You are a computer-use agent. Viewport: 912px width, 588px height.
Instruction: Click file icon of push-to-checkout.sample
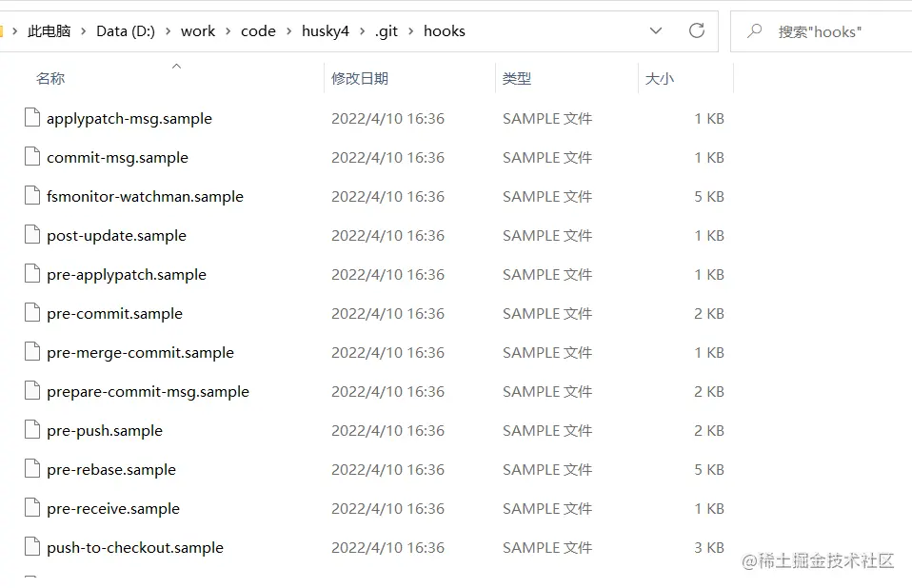32,546
